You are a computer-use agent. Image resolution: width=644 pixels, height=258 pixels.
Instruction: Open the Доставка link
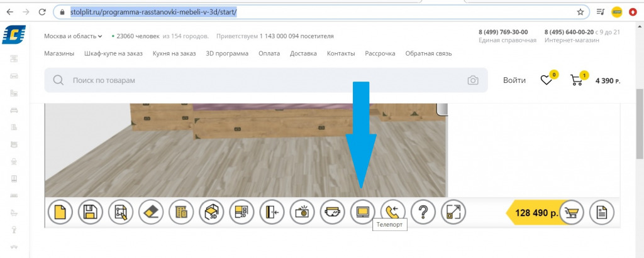[x=303, y=53]
